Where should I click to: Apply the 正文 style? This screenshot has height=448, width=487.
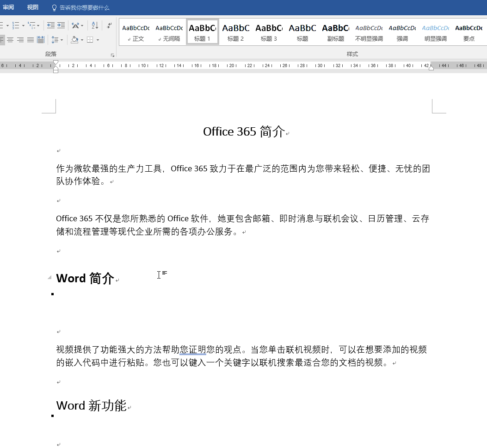tap(136, 32)
